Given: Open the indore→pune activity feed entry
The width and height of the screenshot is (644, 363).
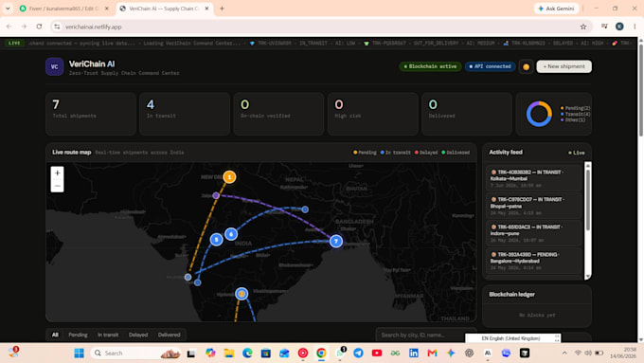Looking at the screenshot, I should click(x=533, y=233).
